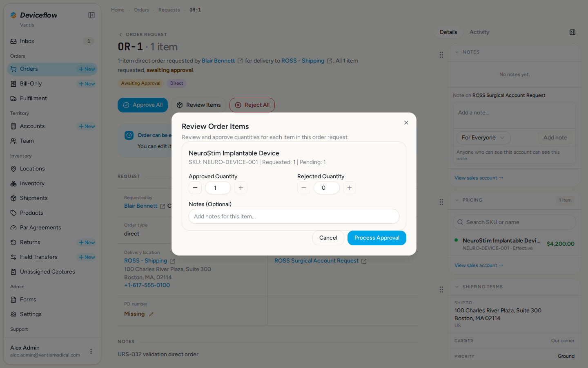Click the Add note button
The width and height of the screenshot is (588, 368).
[x=555, y=138]
